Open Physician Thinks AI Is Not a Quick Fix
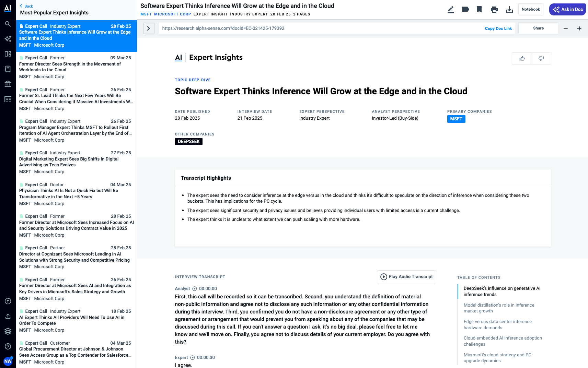588x368 pixels. click(x=77, y=194)
